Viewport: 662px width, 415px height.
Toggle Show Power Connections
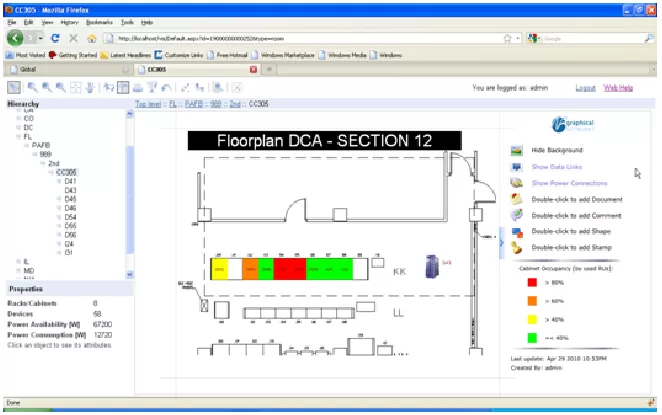click(570, 183)
